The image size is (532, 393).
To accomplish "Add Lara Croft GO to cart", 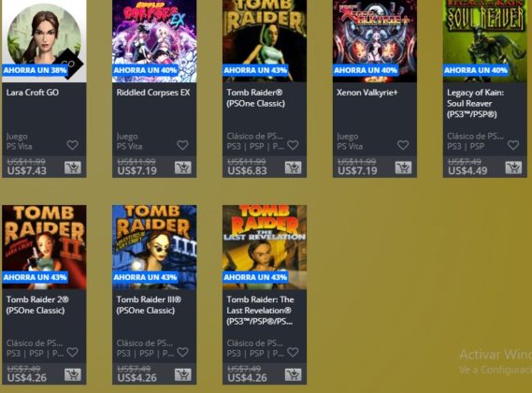I will 73,167.
